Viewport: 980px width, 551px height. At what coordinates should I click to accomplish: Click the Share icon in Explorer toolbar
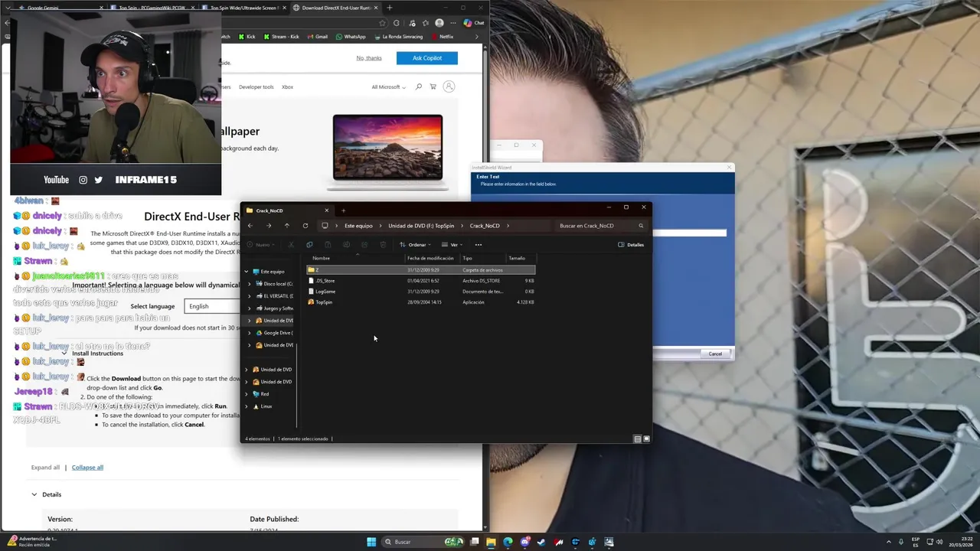[364, 245]
